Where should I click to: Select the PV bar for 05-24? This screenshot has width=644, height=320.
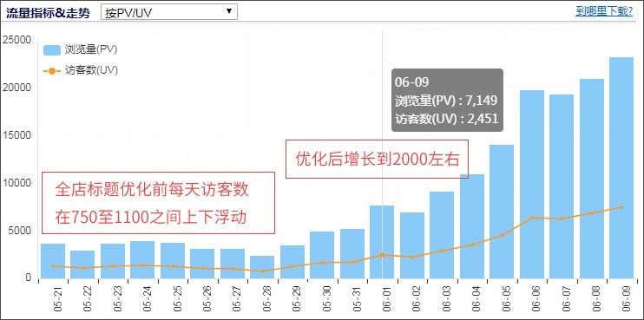142,259
